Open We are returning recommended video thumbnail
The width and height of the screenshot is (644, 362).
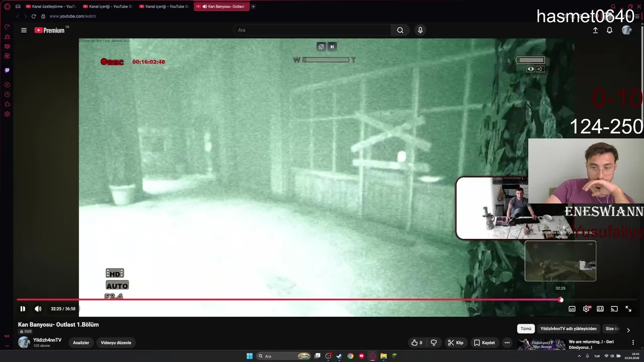(542, 345)
